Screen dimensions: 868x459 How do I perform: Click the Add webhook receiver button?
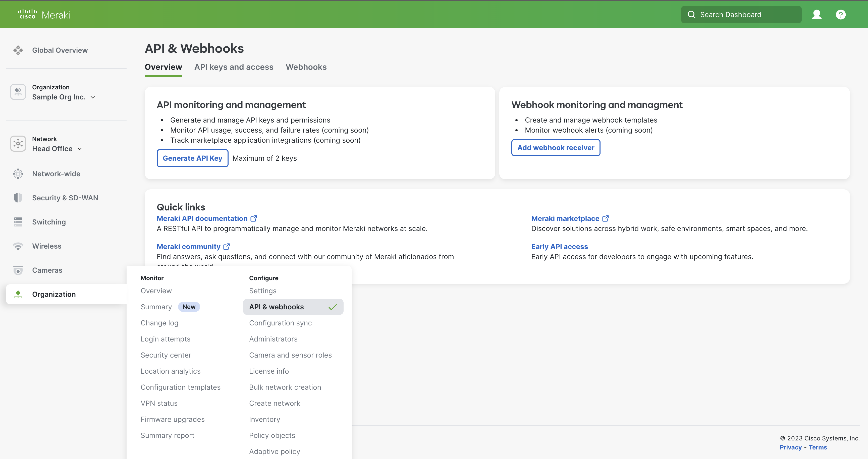556,147
